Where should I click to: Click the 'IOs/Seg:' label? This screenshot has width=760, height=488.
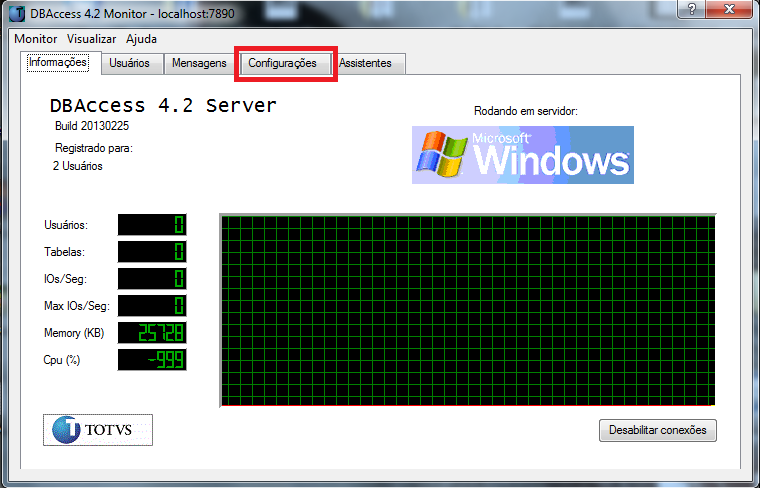click(x=65, y=279)
